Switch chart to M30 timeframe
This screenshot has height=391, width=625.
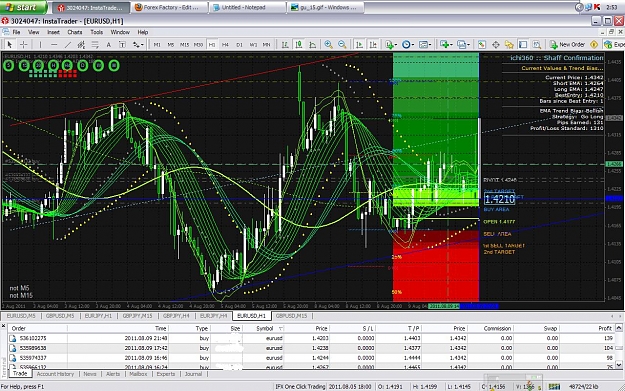tap(198, 45)
